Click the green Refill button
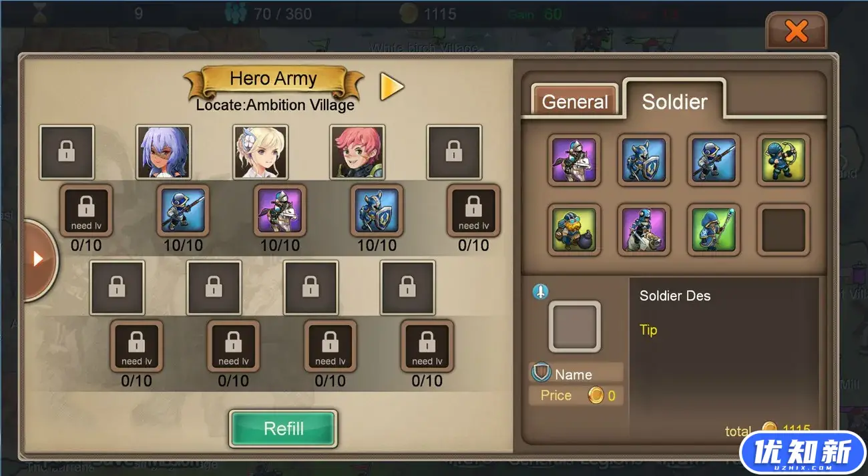Image resolution: width=868 pixels, height=476 pixels. 284,429
